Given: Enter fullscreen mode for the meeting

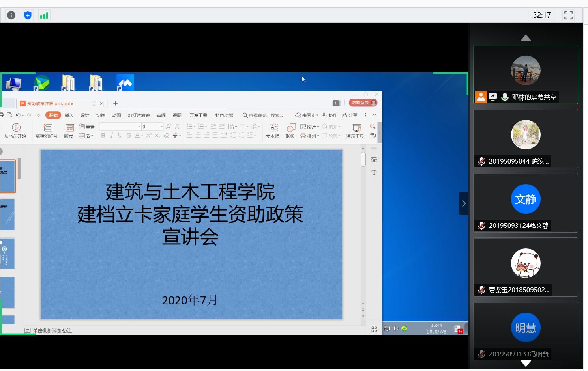Looking at the screenshot, I should [568, 15].
